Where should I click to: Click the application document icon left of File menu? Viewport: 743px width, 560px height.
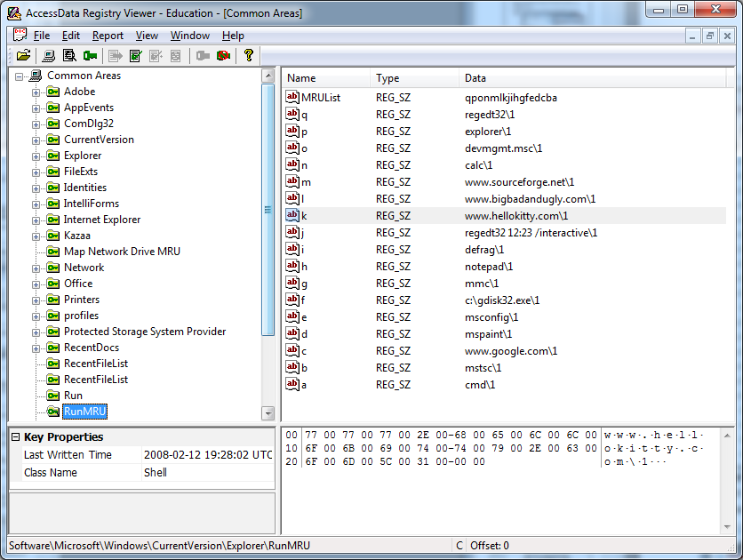pos(20,35)
